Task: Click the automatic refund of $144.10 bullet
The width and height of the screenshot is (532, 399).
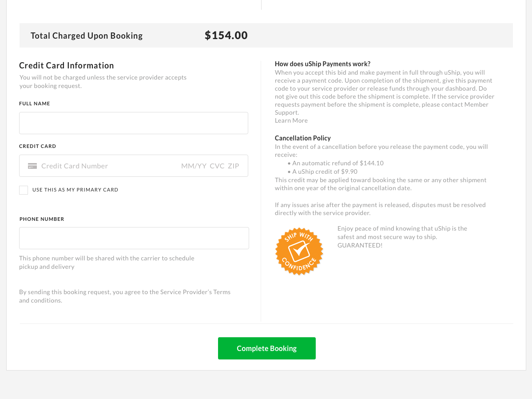Action: point(336,163)
